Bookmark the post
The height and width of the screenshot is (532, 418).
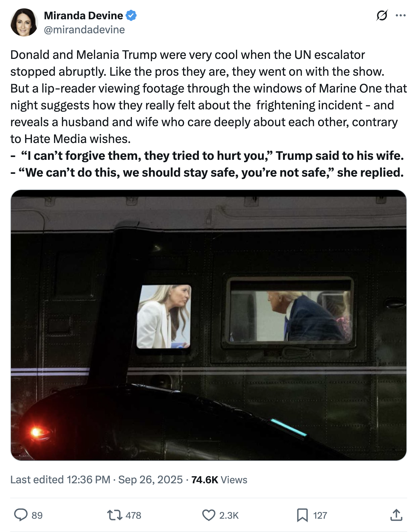(302, 515)
